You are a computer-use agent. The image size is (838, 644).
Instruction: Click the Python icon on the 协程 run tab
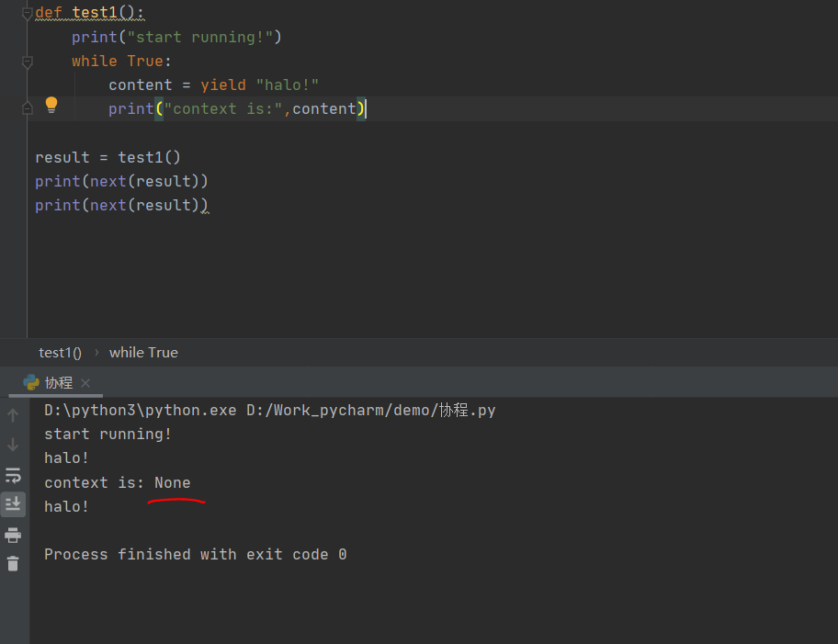pos(31,382)
